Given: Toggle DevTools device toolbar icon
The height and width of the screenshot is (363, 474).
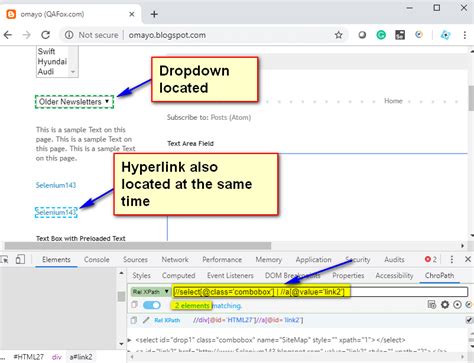Looking at the screenshot, I should point(20,259).
